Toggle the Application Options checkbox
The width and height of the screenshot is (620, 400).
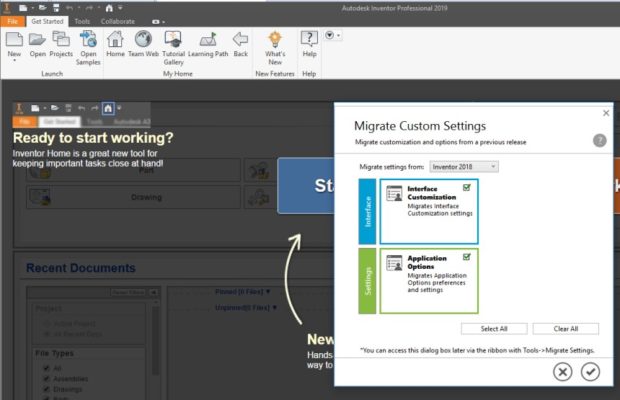click(x=466, y=256)
